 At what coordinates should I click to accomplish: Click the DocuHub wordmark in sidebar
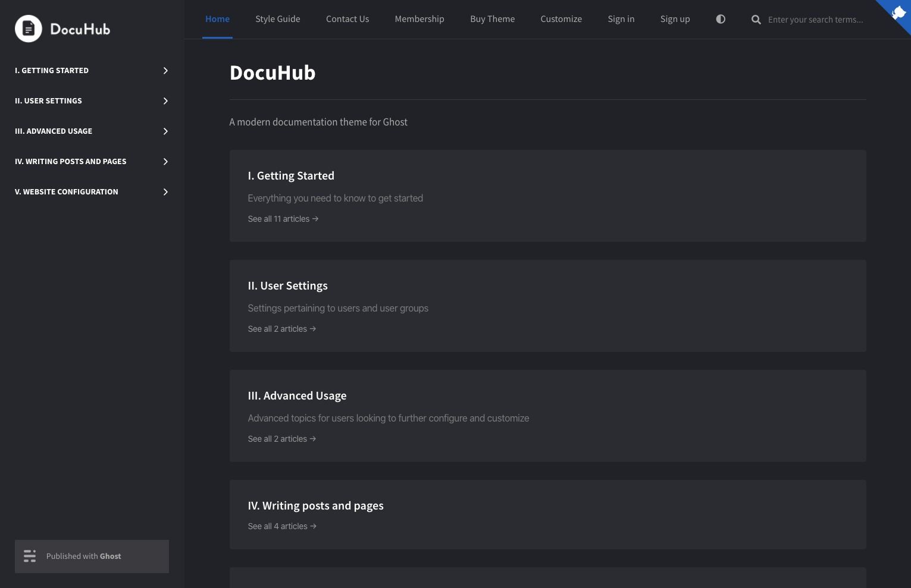pos(80,29)
